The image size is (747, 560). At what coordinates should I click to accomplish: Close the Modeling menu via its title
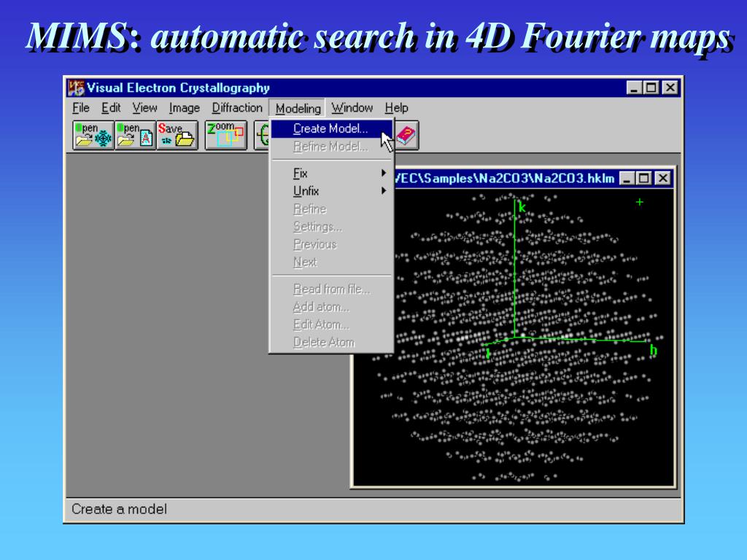298,109
